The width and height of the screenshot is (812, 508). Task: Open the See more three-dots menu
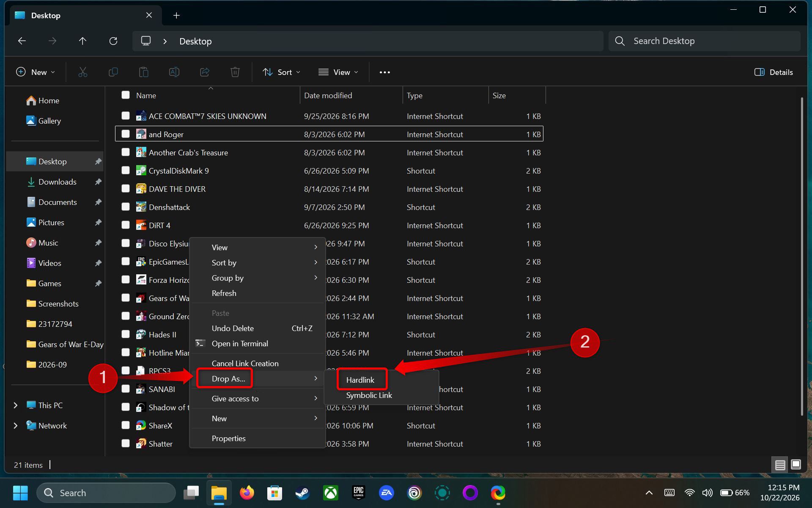pyautogui.click(x=385, y=72)
